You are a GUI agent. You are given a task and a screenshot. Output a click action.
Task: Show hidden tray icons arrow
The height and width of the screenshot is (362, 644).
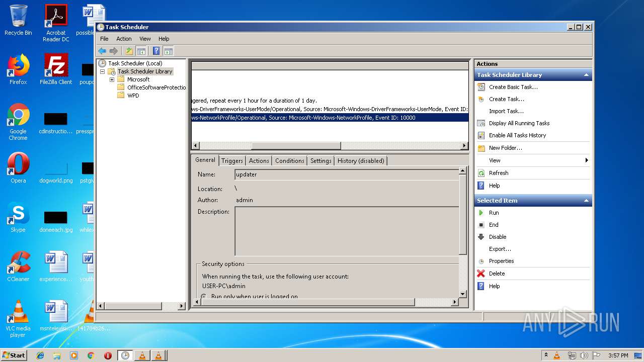(545, 355)
